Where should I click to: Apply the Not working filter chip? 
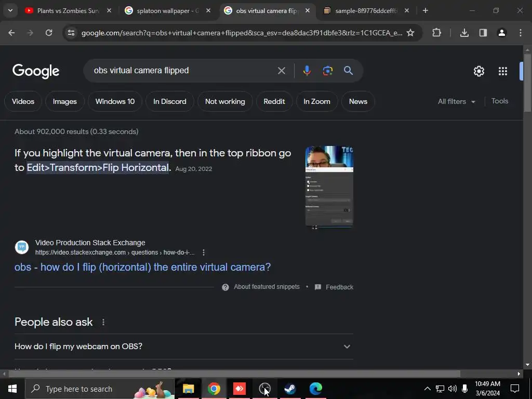pos(225,101)
